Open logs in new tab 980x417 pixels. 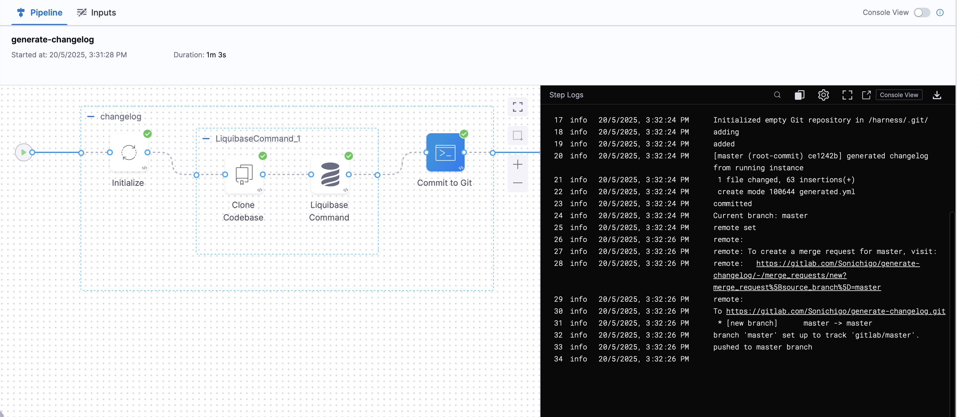point(866,95)
